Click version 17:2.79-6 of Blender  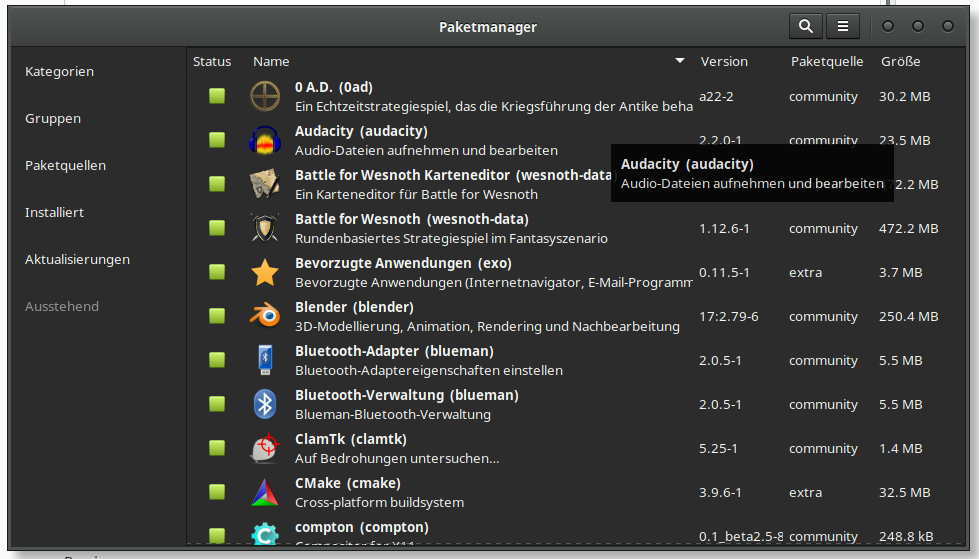click(x=729, y=317)
